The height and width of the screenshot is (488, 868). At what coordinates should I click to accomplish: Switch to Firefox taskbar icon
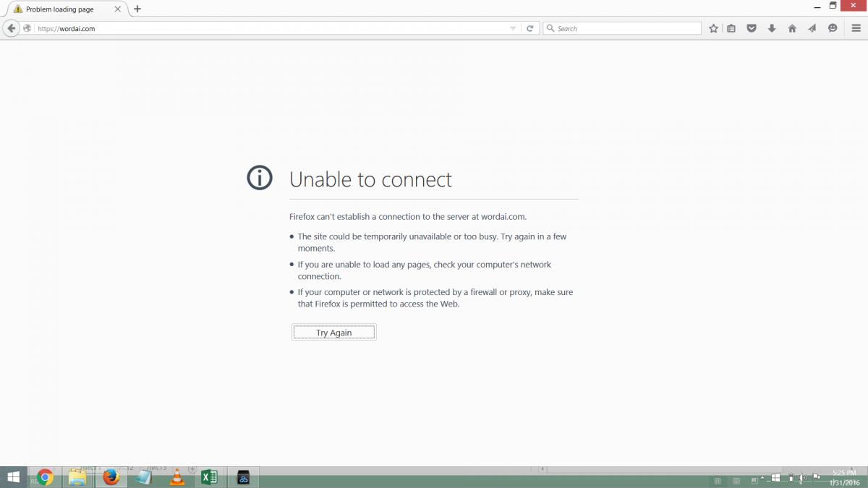110,477
